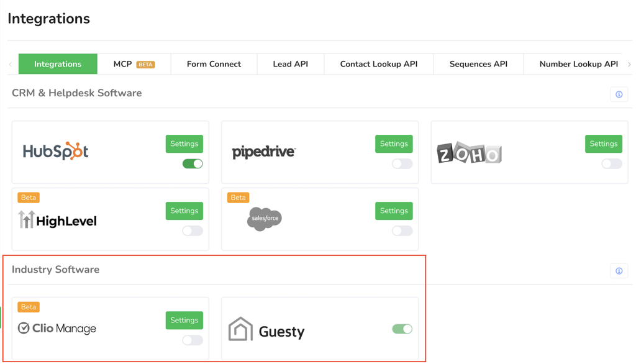This screenshot has height=364, width=636.
Task: Click the info icon for Industry Software
Action: [x=619, y=271]
